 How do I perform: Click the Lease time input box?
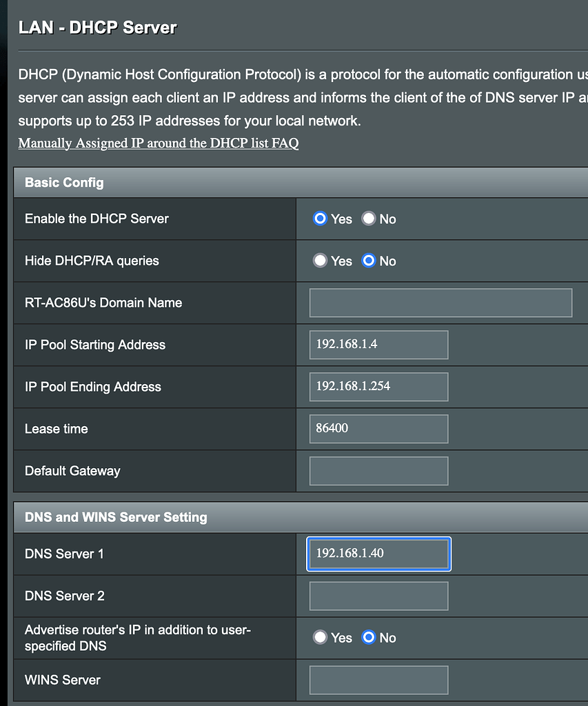[x=378, y=429]
